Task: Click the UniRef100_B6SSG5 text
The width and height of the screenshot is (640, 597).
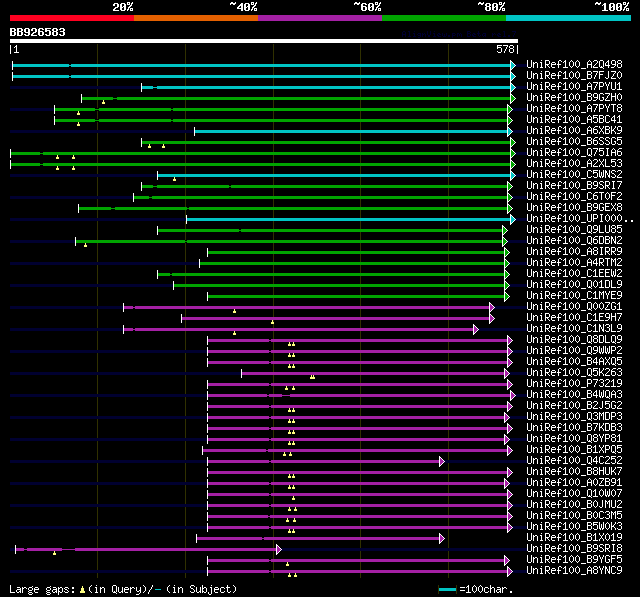Action: click(574, 142)
